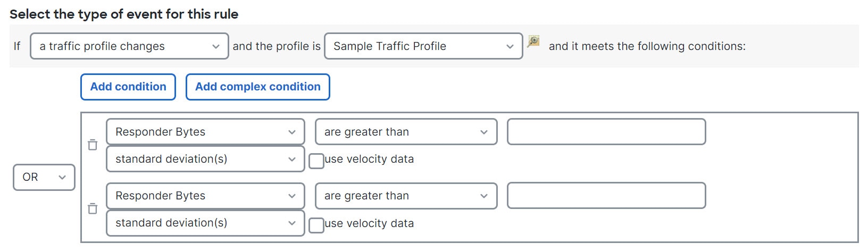Click second condition's 'use velocity data' label
The width and height of the screenshot is (868, 251).
369,223
